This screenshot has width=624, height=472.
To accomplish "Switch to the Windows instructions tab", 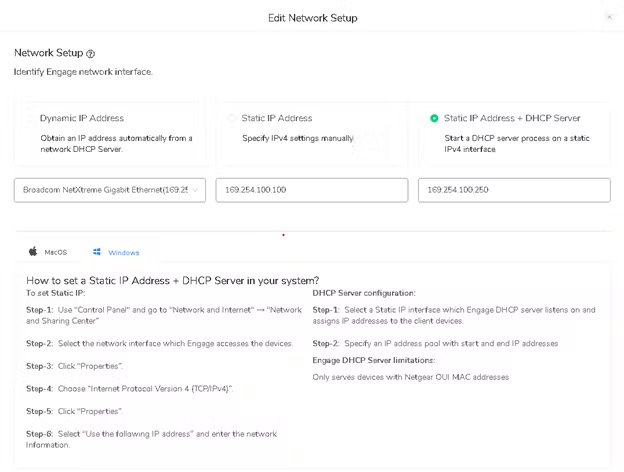I will 116,252.
